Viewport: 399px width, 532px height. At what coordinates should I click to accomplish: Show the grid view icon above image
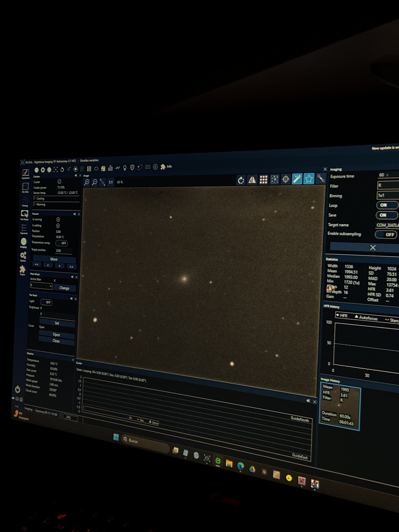(x=263, y=180)
